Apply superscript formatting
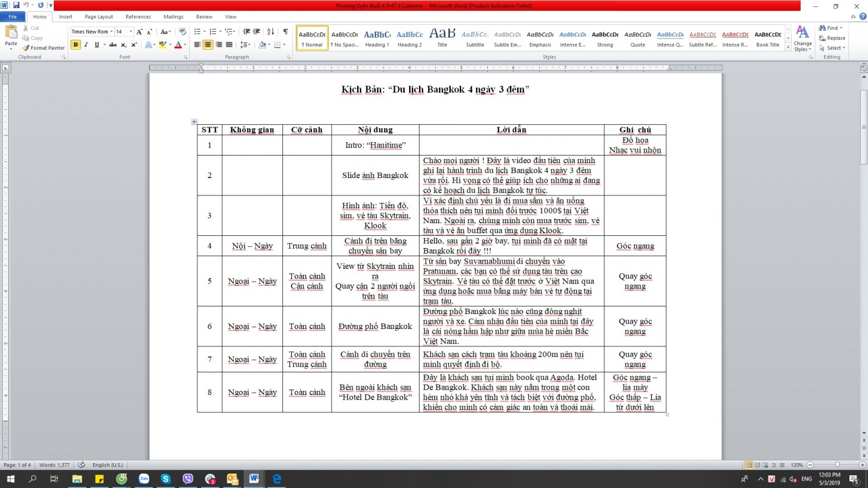Viewport: 868px width, 488px height. pyautogui.click(x=134, y=45)
